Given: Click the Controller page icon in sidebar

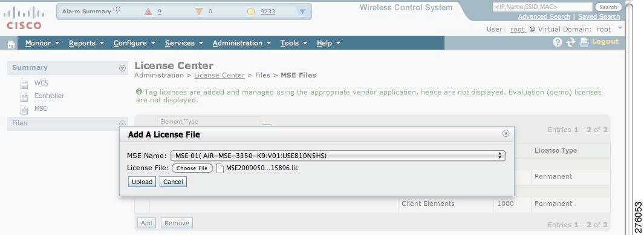Looking at the screenshot, I should point(25,97).
